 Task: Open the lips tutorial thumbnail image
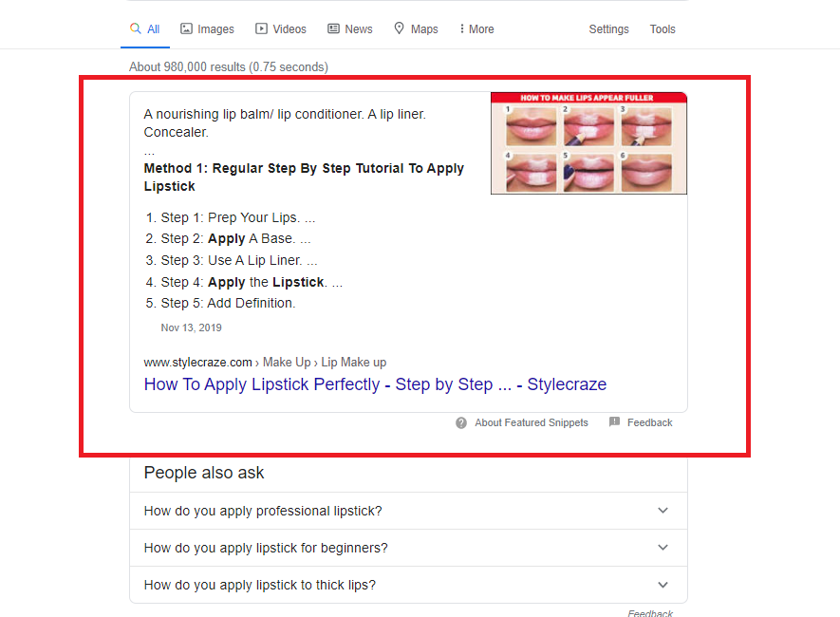pyautogui.click(x=588, y=143)
